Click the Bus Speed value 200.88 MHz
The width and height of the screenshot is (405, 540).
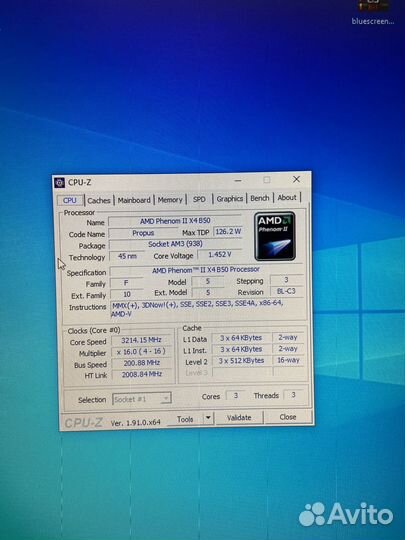coord(142,363)
